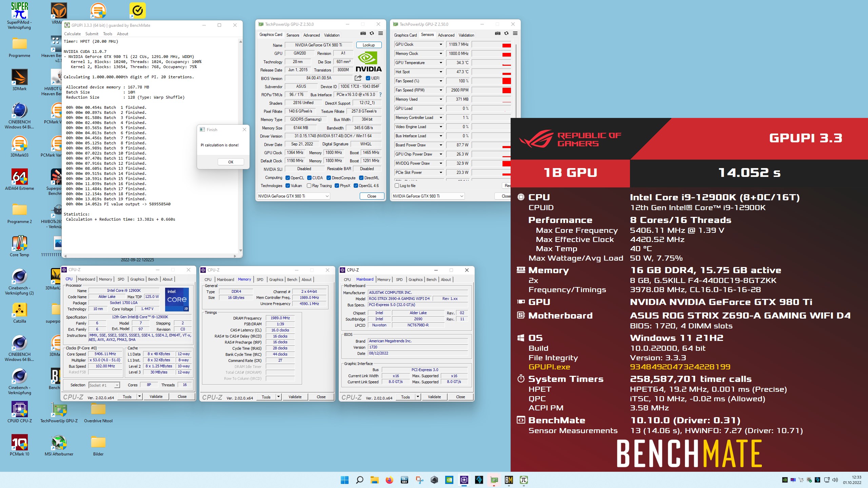Click GPU-Z screenshot camera icon in first window
This screenshot has width=868, height=488.
pyautogui.click(x=363, y=34)
